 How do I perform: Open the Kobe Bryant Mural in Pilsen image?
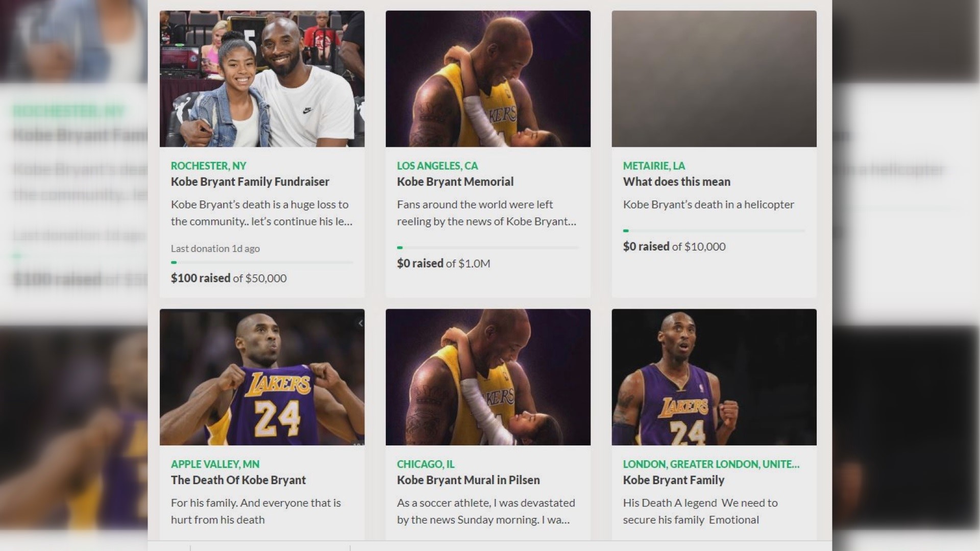[488, 377]
